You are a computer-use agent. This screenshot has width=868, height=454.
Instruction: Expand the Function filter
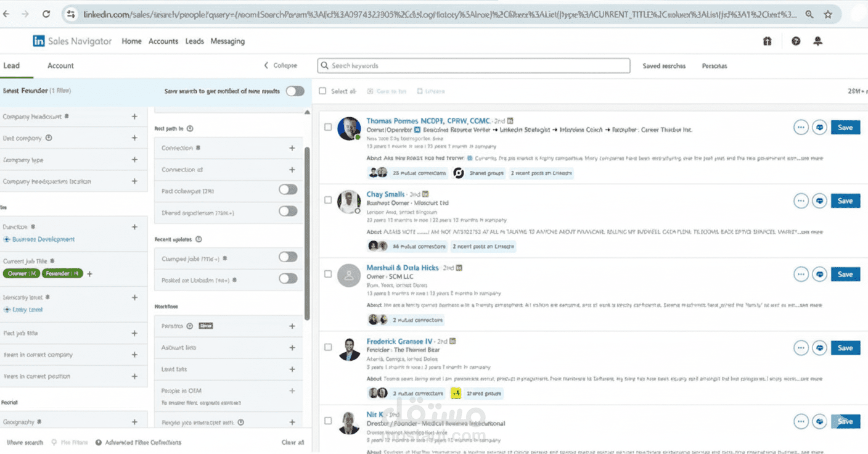click(134, 227)
